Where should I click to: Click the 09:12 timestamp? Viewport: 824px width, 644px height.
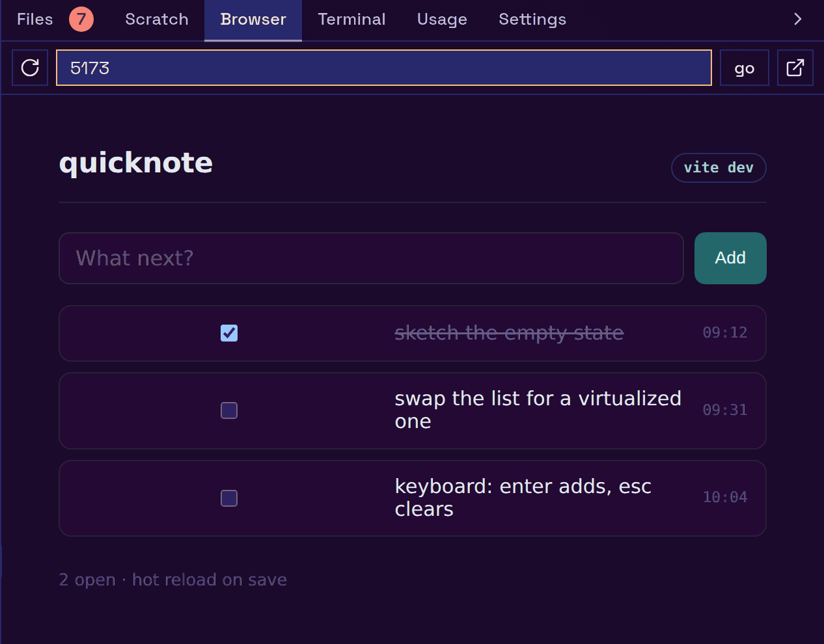[725, 332]
